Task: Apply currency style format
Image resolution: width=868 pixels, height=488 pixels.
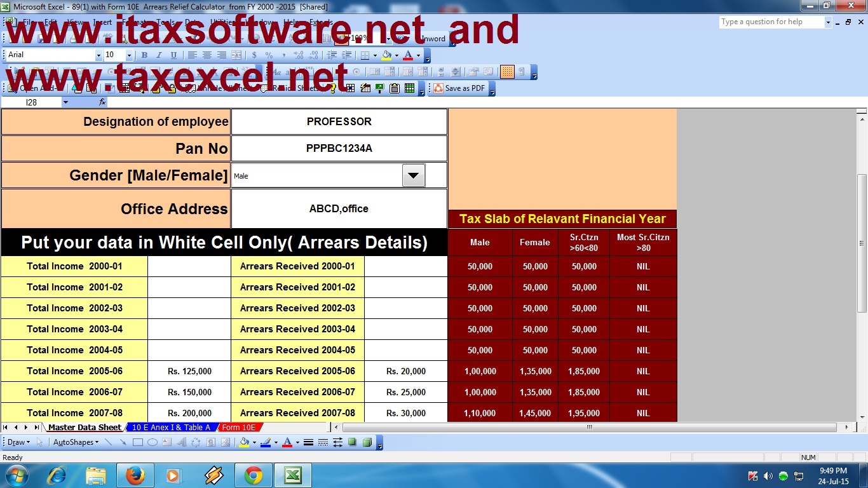Action: tap(255, 55)
